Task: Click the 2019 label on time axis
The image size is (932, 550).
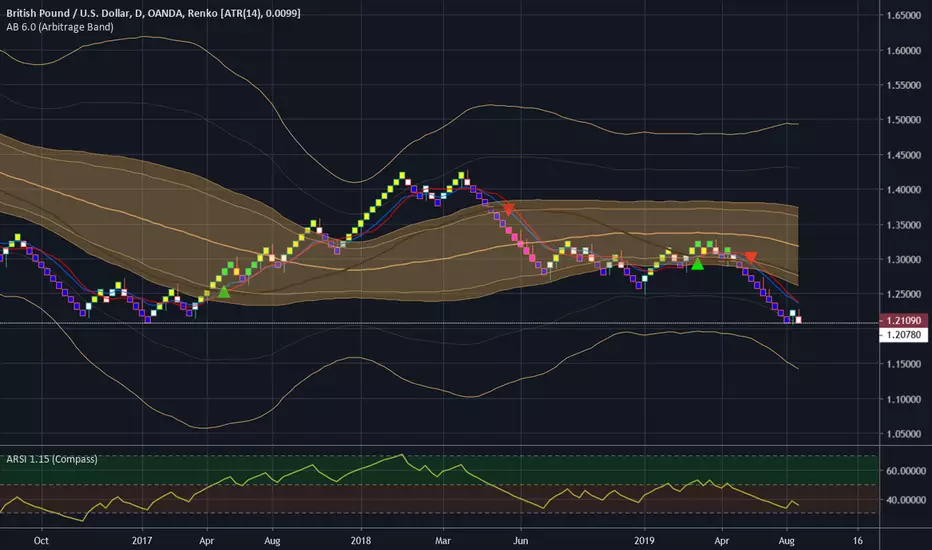Action: click(x=644, y=540)
